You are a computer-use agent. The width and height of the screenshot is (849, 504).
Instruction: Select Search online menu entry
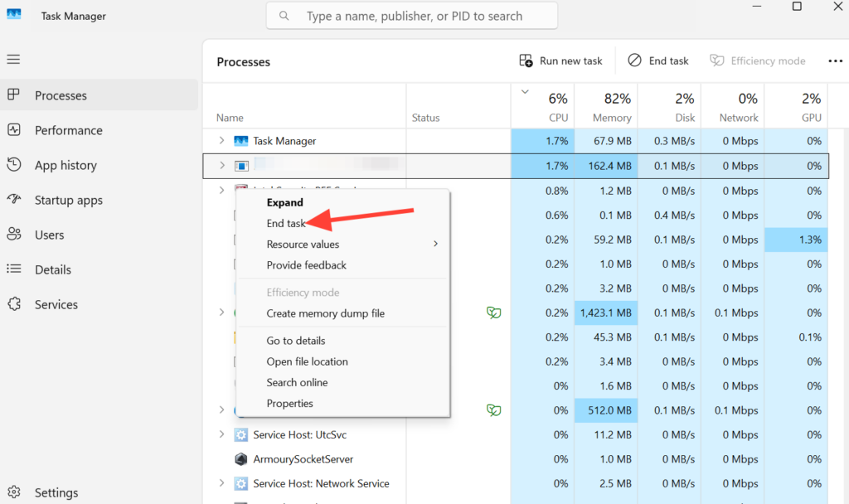[x=297, y=382]
